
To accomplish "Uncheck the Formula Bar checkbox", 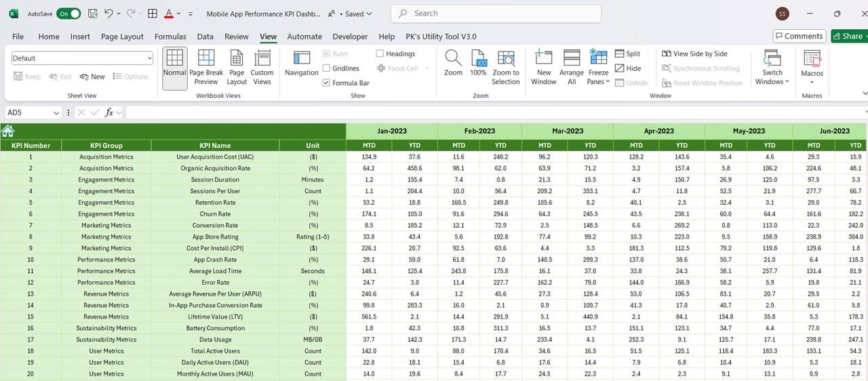I will point(327,83).
